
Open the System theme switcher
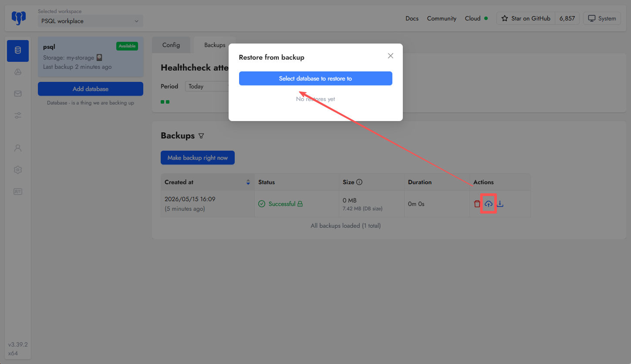pyautogui.click(x=602, y=18)
